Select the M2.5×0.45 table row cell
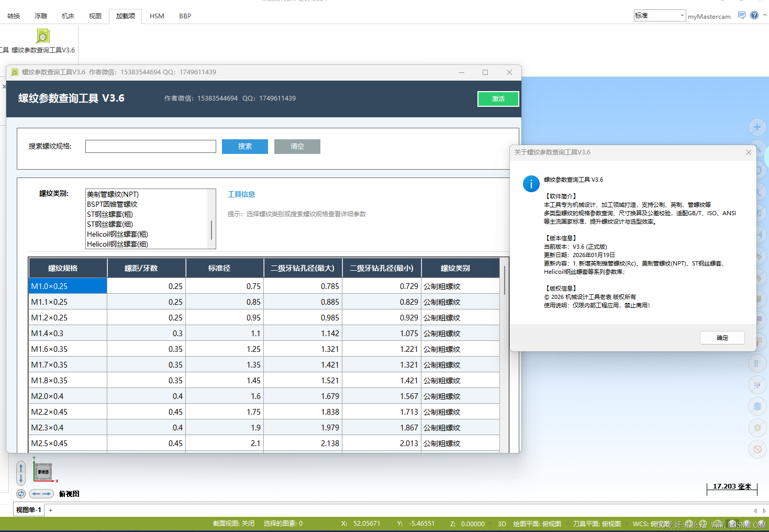 (68, 443)
